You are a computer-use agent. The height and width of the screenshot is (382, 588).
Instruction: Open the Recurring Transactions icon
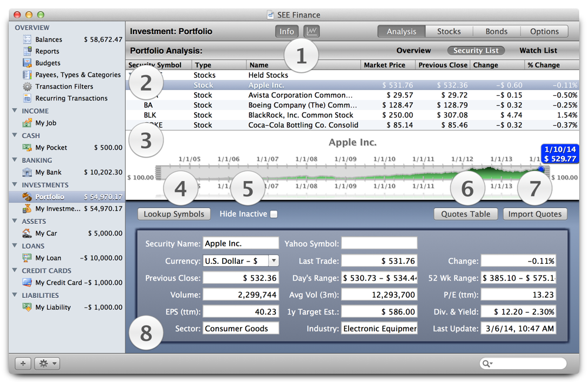point(27,98)
